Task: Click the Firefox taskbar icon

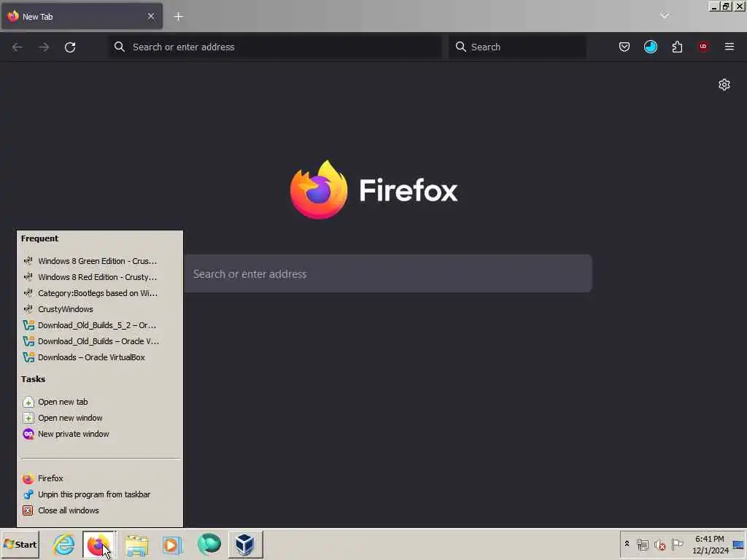Action: [98, 544]
